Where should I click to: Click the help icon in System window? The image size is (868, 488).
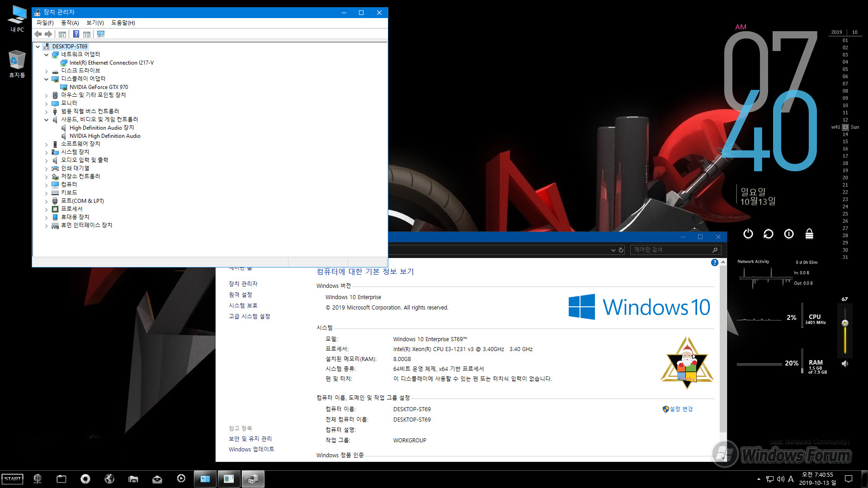[x=714, y=263]
